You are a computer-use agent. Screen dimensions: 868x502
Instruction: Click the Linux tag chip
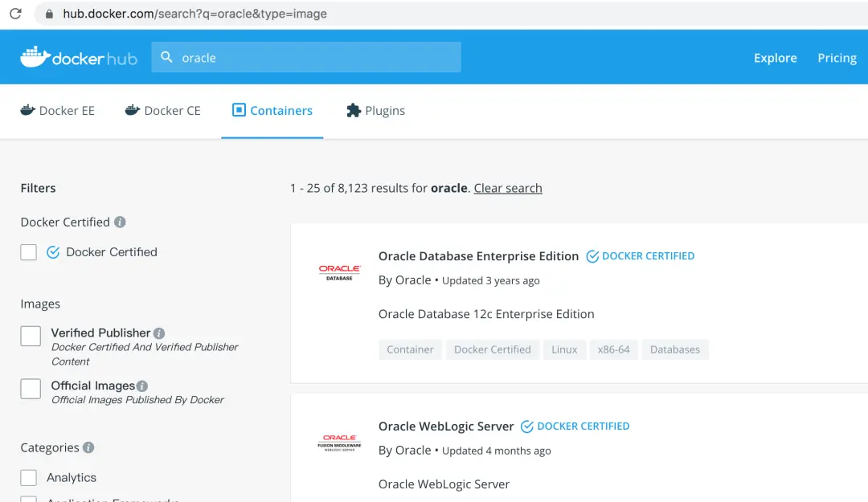click(x=564, y=349)
